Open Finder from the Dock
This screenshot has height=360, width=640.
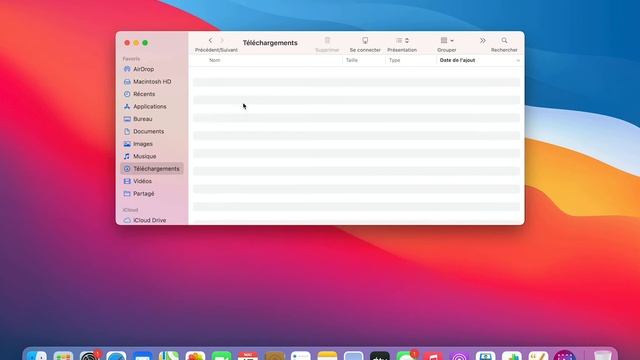[x=37, y=356]
